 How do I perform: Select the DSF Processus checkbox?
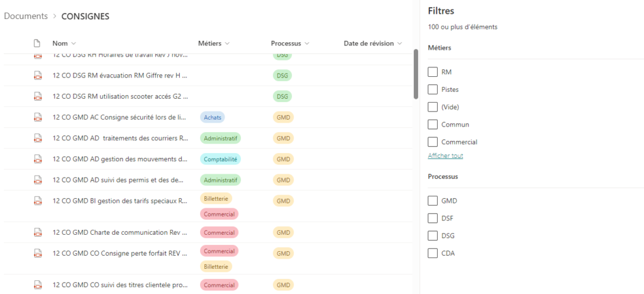click(x=433, y=218)
